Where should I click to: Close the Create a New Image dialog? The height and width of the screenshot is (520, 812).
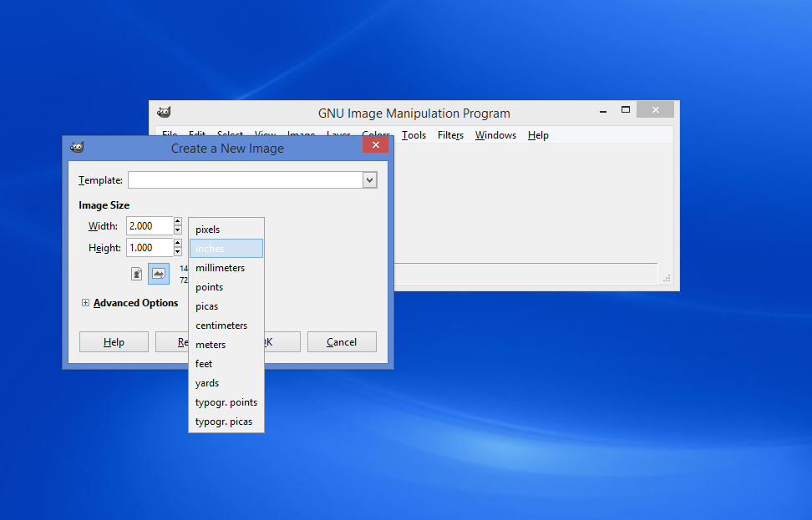376,145
